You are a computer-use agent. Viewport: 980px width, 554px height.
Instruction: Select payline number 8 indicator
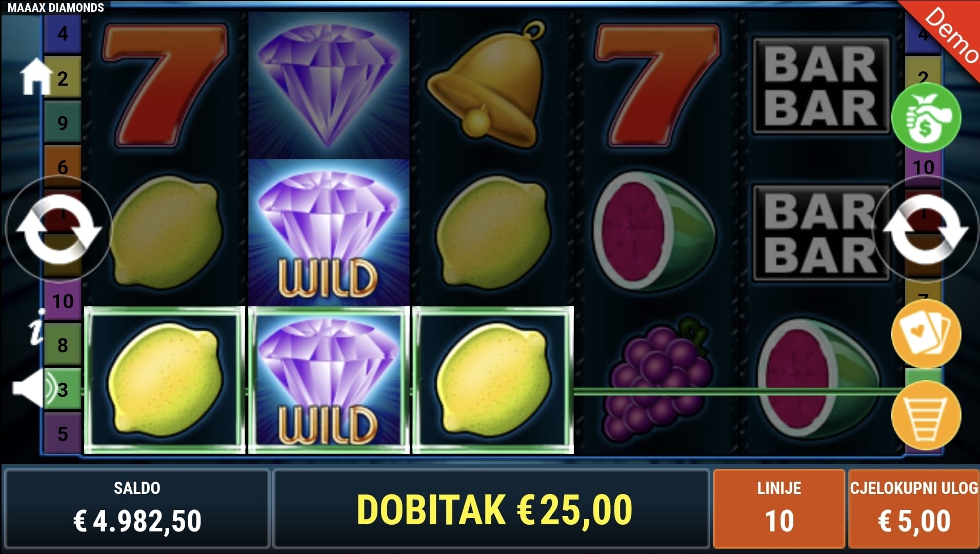[63, 345]
